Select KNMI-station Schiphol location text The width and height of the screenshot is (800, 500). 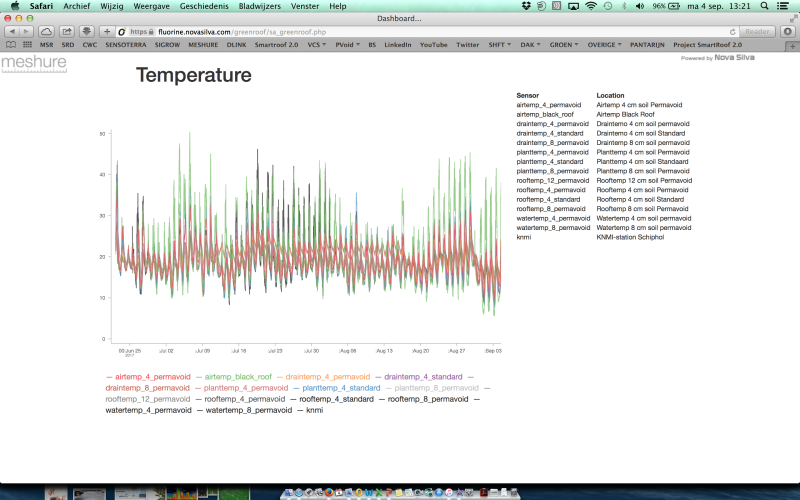(630, 237)
